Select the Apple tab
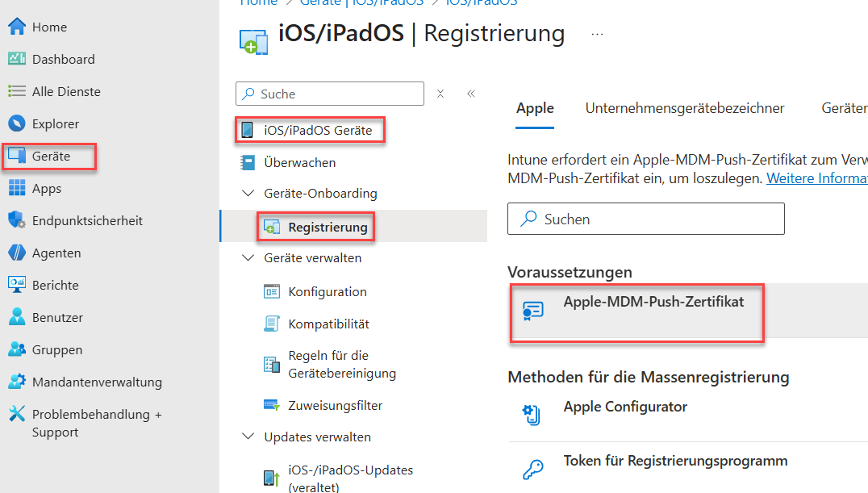868x493 pixels. point(535,108)
